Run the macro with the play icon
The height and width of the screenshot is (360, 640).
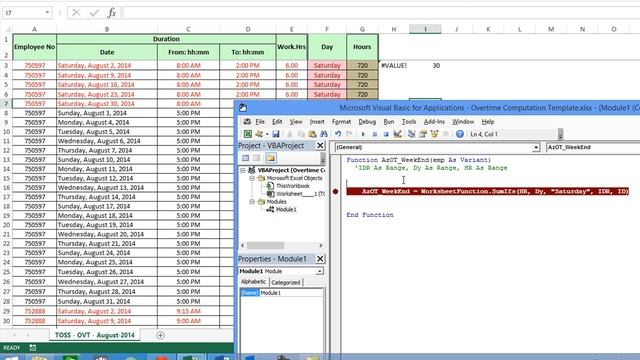tap(363, 134)
